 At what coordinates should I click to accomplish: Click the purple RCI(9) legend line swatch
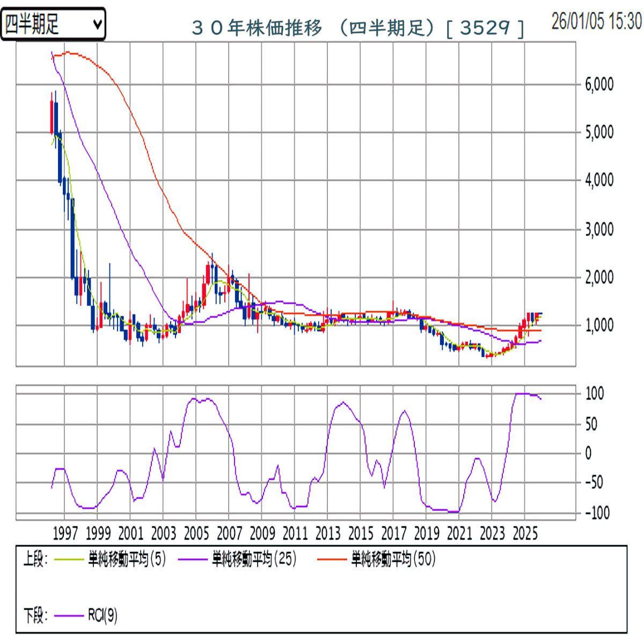(70, 616)
